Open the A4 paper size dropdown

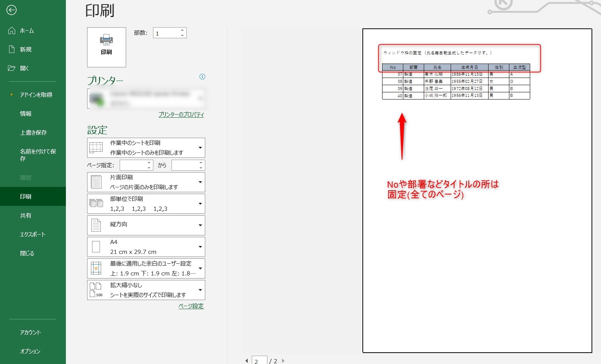[x=146, y=247]
